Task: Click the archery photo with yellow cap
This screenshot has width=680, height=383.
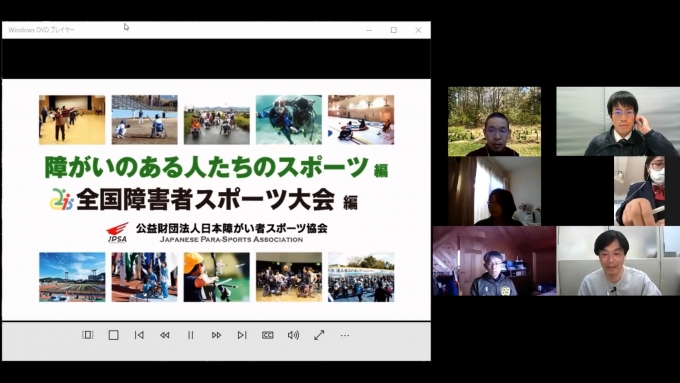Action: [x=216, y=277]
